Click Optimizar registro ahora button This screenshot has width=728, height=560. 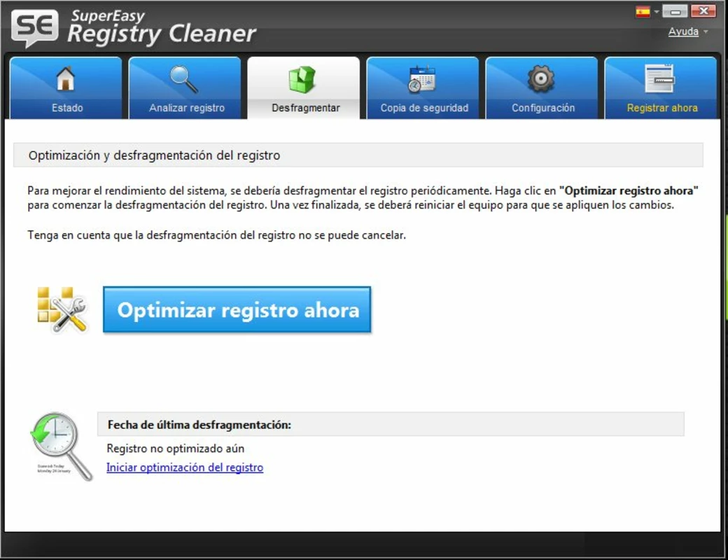(237, 309)
